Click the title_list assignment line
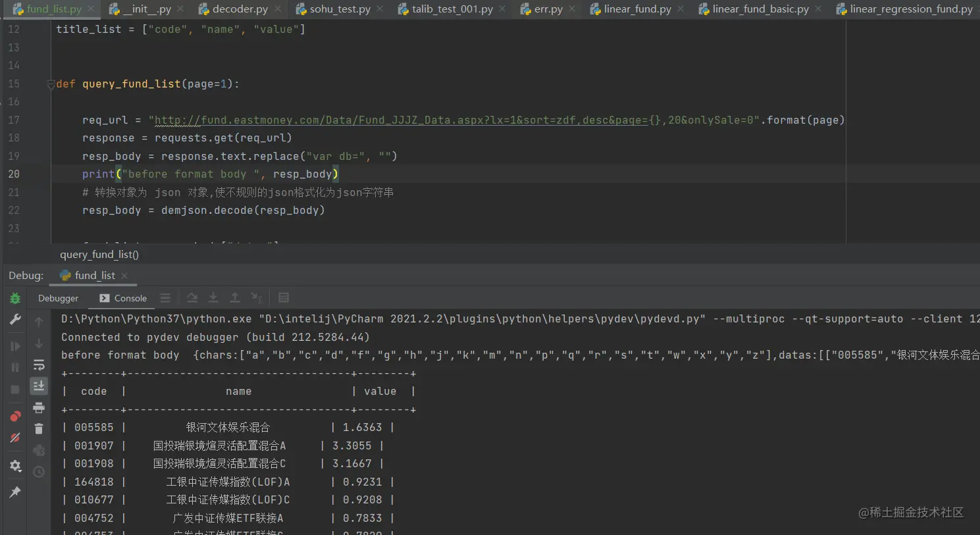The image size is (980, 535). (x=180, y=30)
